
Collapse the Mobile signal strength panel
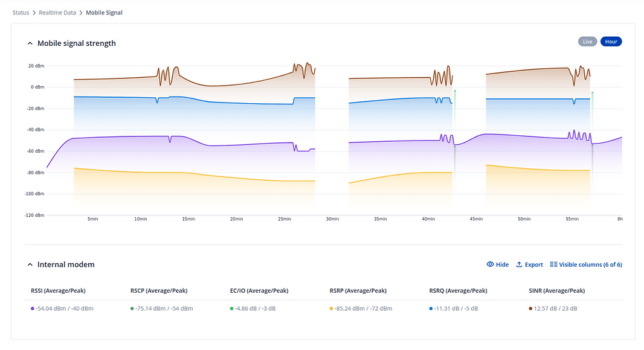click(x=30, y=43)
